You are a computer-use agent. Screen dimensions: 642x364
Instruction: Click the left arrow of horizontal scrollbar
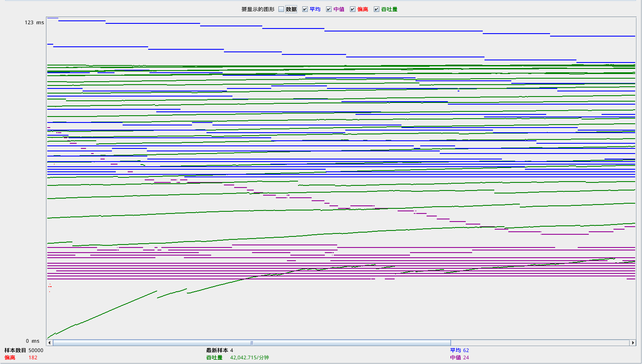point(49,343)
